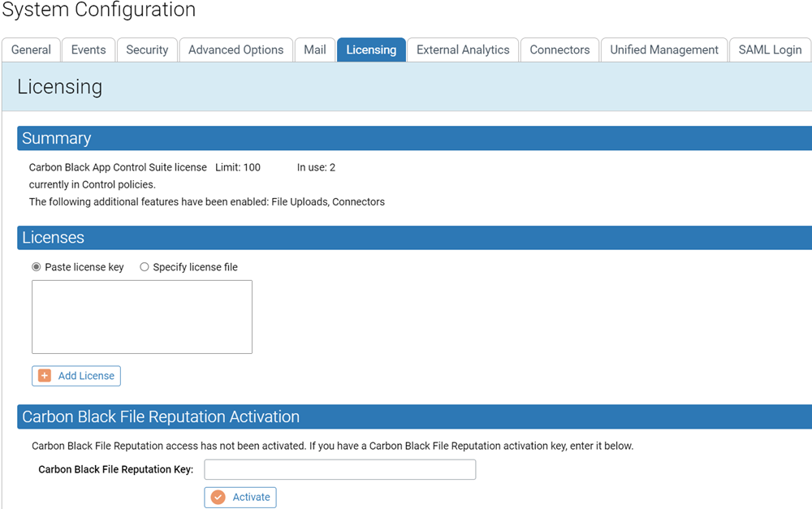Image resolution: width=812 pixels, height=509 pixels.
Task: Click the Licenses section header
Action: 414,238
